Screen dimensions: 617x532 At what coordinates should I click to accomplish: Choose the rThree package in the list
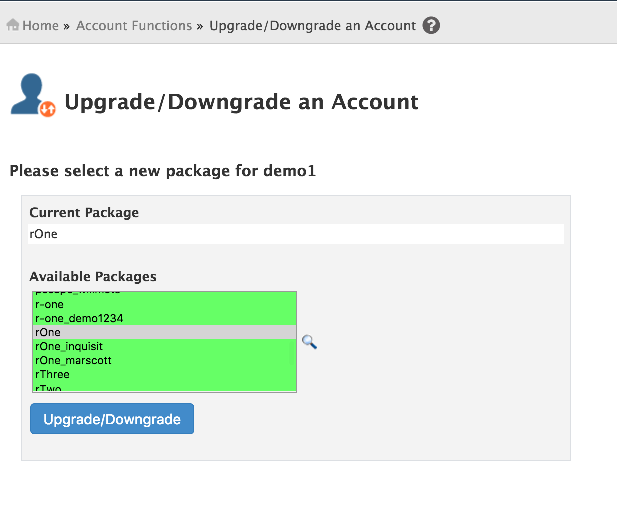click(54, 374)
